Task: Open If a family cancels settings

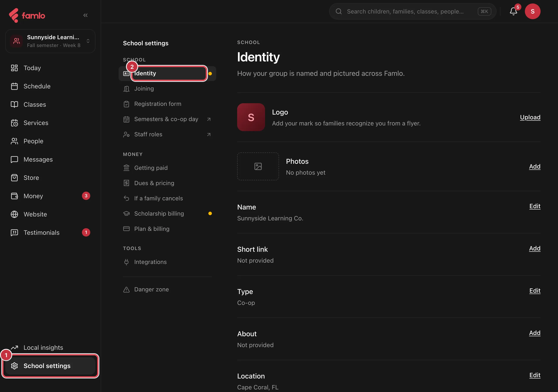Action: pos(167,198)
